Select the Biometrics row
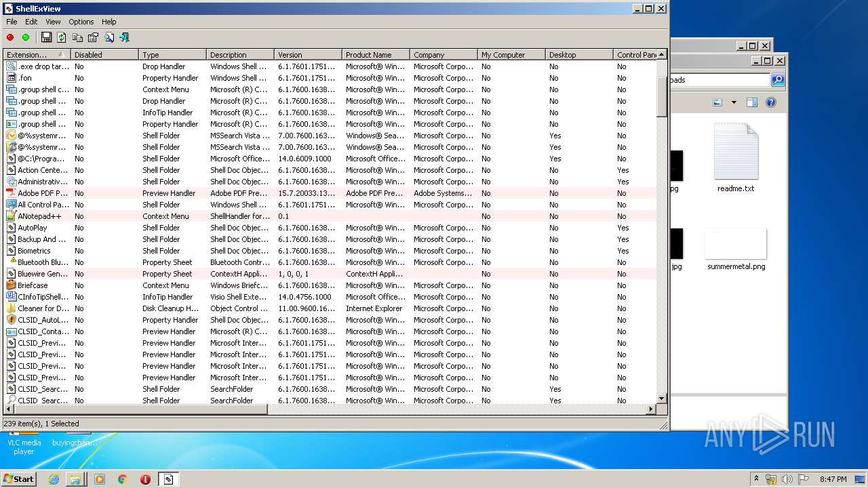The image size is (868, 488). (330, 251)
